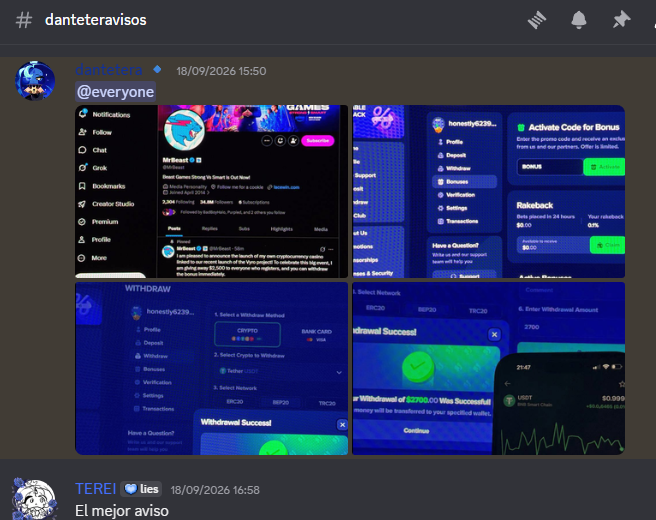Click the 'lies' server tag badge
Viewport: 656px width, 520px height.
(x=141, y=489)
